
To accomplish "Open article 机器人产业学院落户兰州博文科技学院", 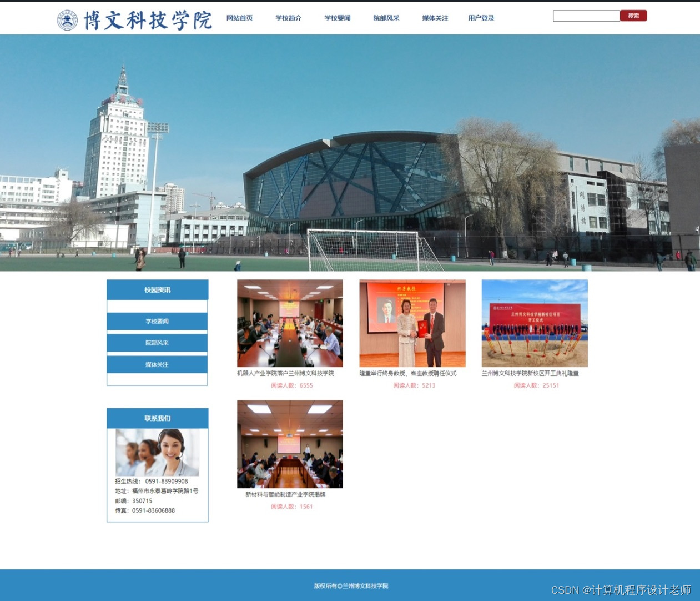I will point(285,373).
